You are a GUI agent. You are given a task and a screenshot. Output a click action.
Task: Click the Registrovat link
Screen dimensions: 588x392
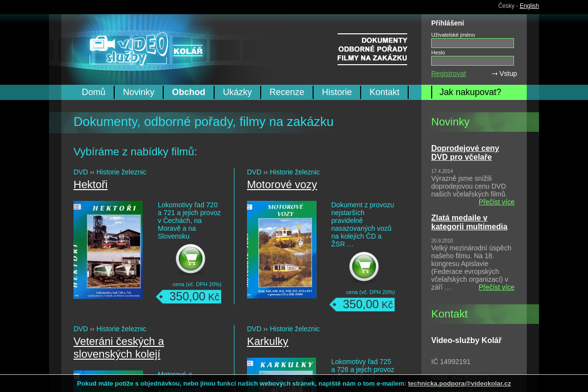[x=448, y=73]
